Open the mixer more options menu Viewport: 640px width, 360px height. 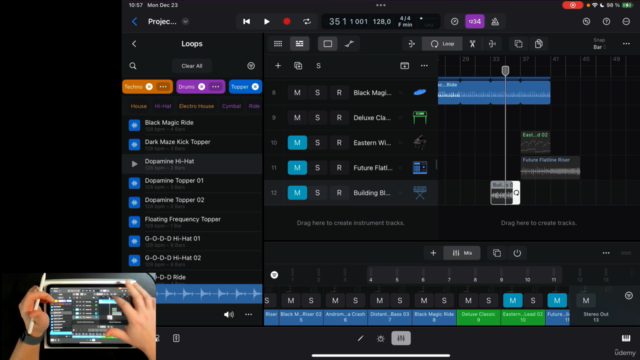click(606, 253)
